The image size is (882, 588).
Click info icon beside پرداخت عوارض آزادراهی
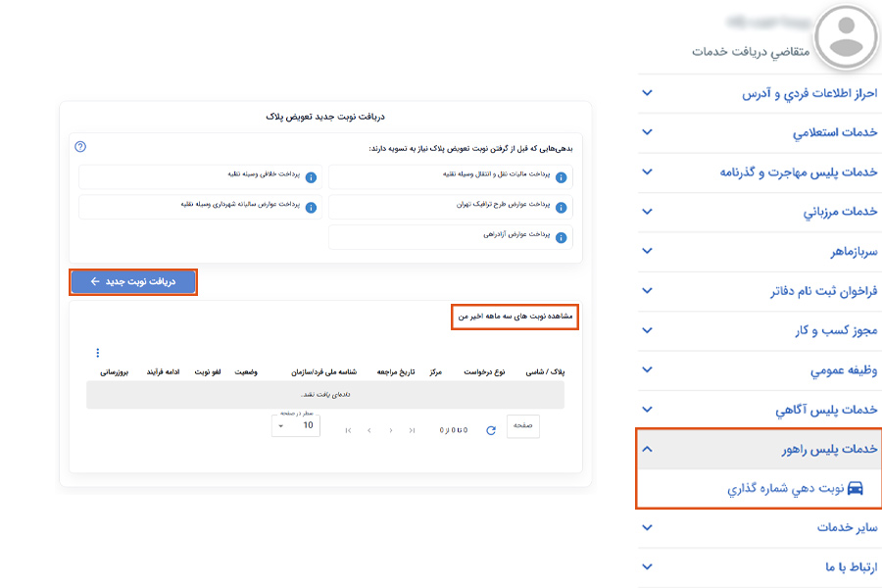click(561, 237)
